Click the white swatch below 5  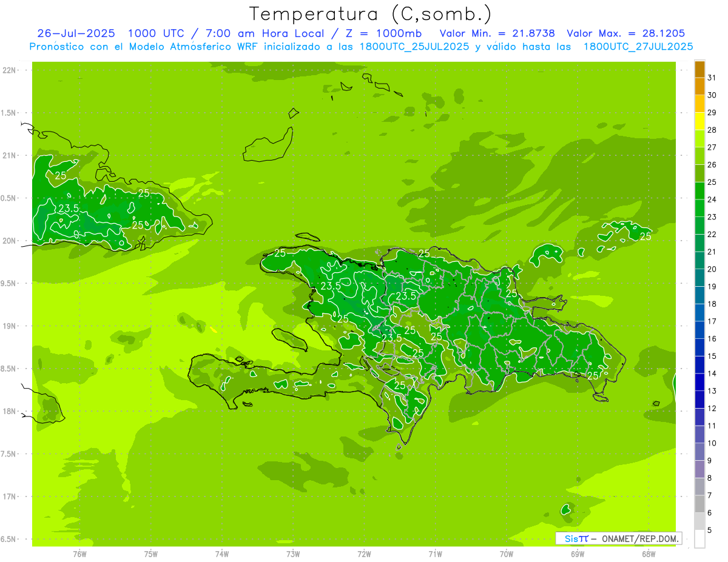coord(700,539)
